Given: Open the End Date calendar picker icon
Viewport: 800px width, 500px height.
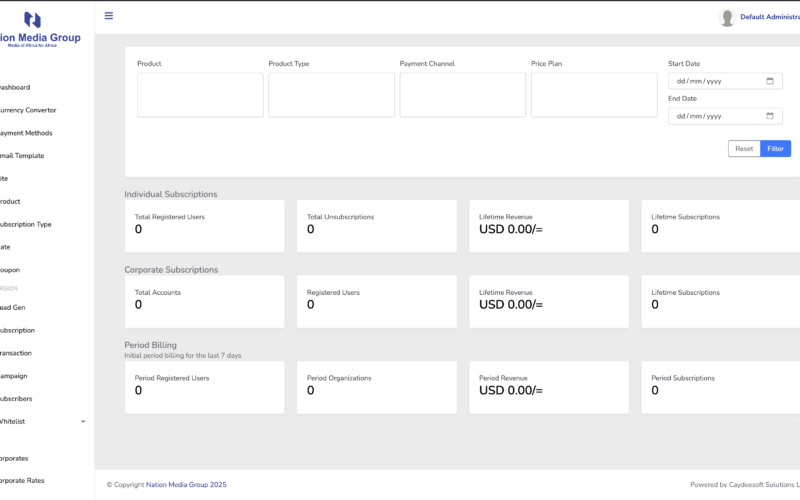Looking at the screenshot, I should (x=770, y=116).
